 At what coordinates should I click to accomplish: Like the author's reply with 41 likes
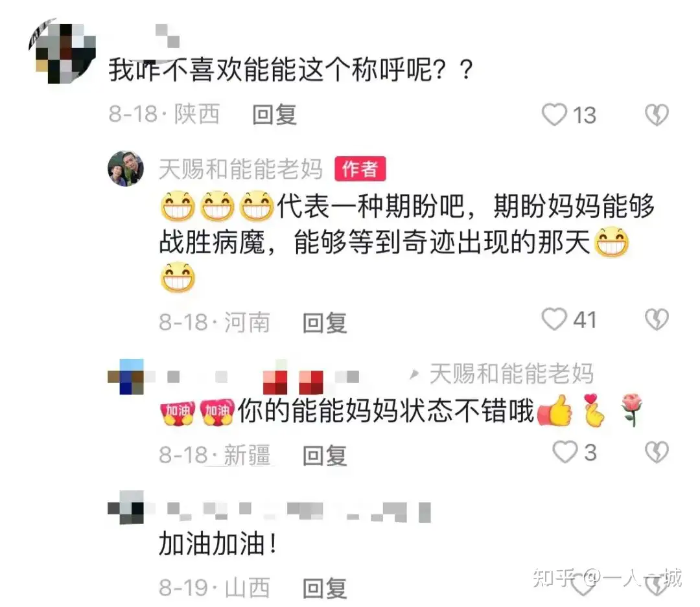(554, 319)
